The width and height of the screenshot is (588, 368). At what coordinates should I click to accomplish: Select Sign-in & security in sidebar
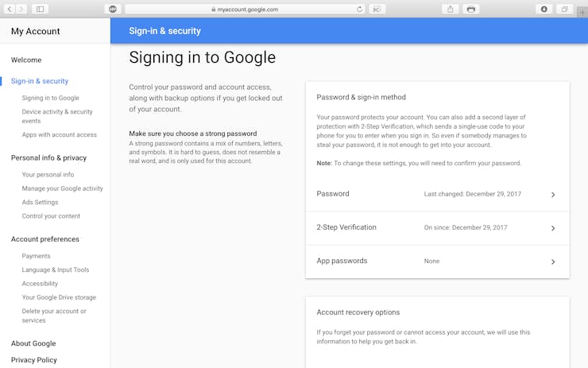click(x=40, y=81)
